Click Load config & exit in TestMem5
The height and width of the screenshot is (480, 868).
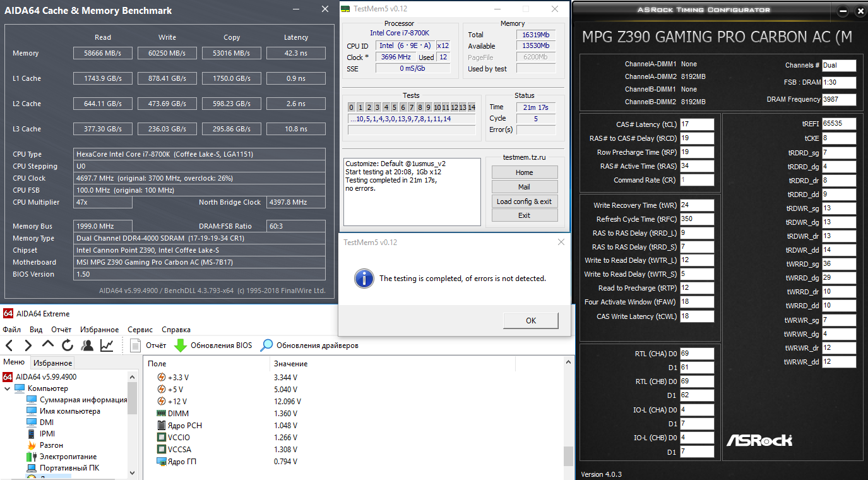525,201
